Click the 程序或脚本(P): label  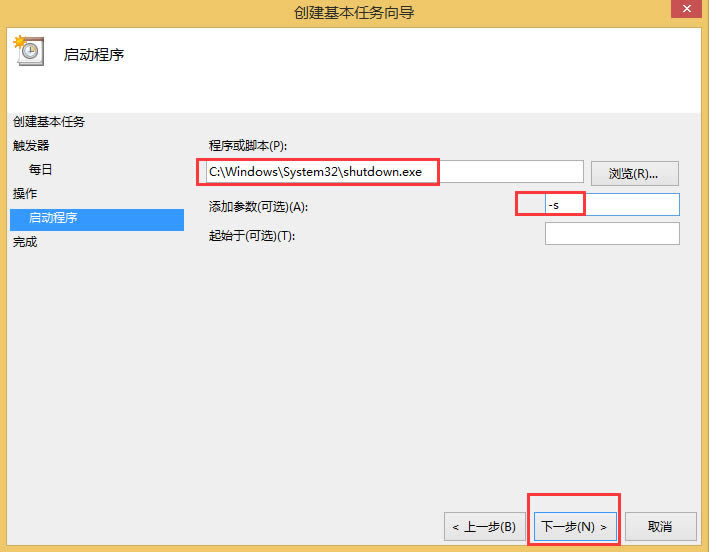pyautogui.click(x=248, y=146)
